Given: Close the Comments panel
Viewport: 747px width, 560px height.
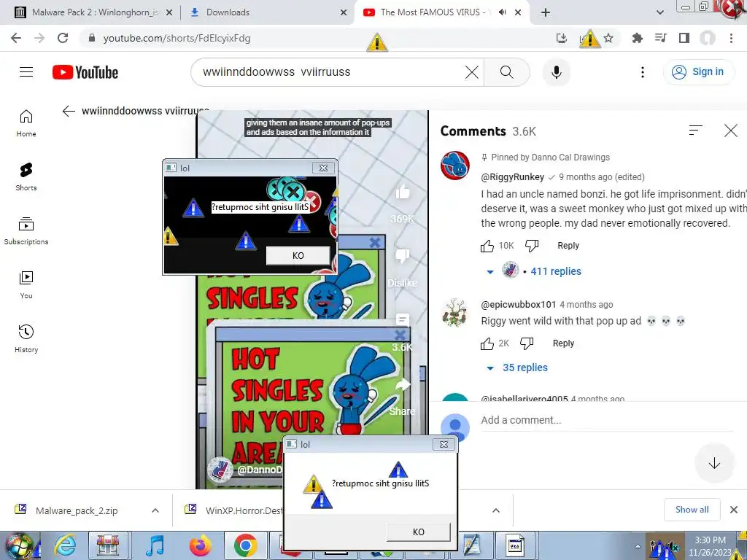Looking at the screenshot, I should pyautogui.click(x=731, y=131).
